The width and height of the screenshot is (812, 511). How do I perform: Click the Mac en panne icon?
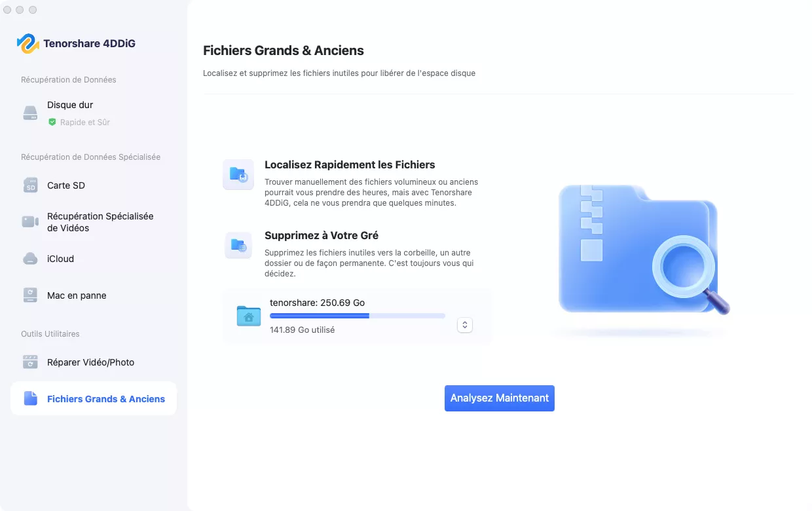31,295
